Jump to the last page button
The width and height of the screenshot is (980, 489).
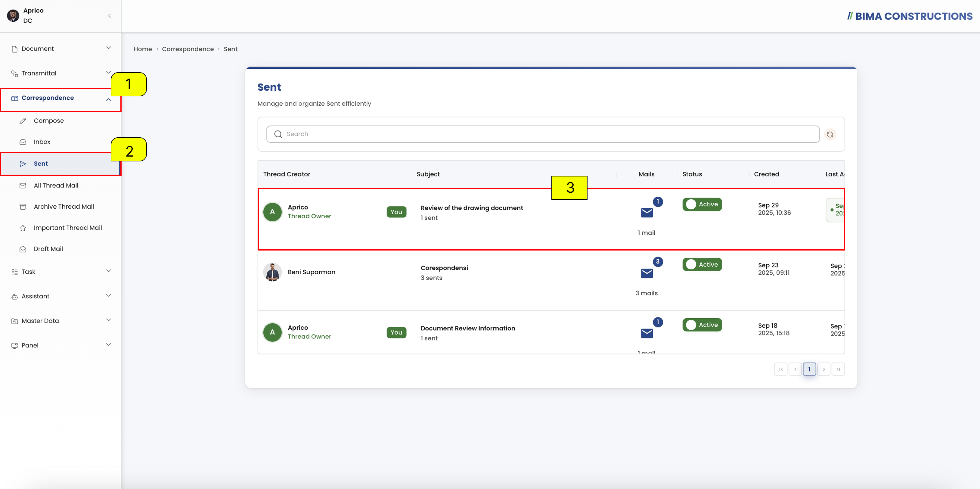(x=838, y=369)
